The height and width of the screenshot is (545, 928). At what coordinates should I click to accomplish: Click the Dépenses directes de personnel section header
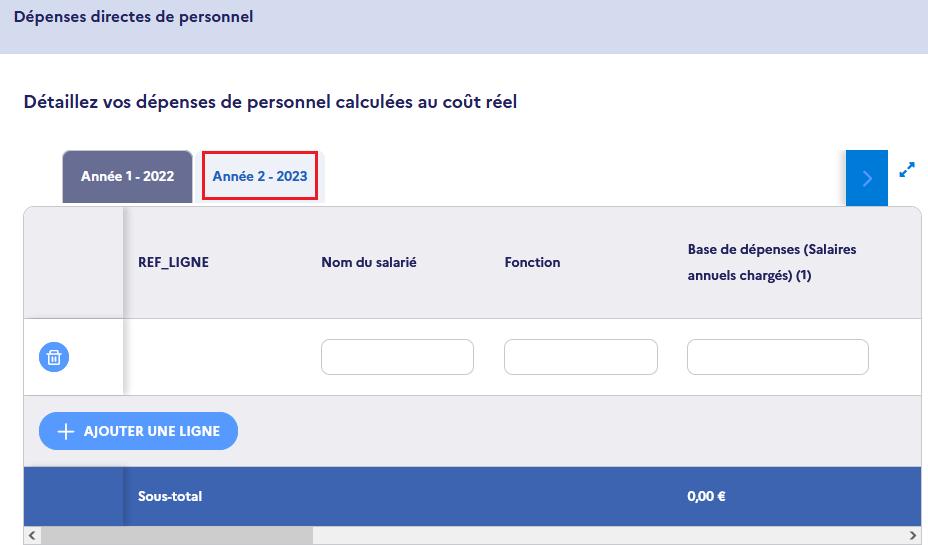click(133, 17)
